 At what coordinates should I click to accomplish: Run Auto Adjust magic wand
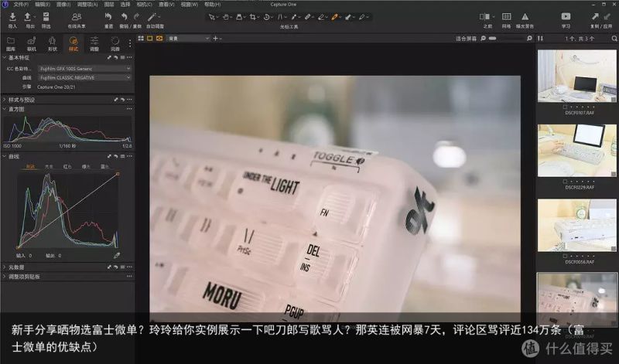(x=151, y=17)
